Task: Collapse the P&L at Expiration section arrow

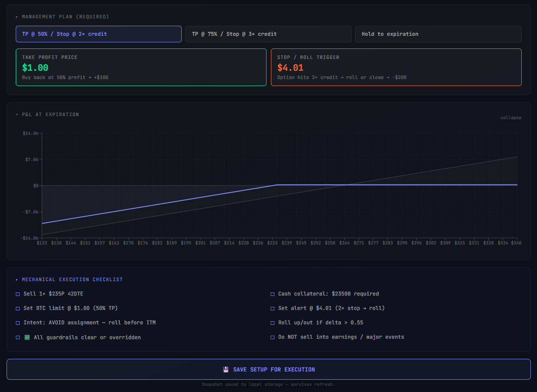Action: tap(17, 114)
